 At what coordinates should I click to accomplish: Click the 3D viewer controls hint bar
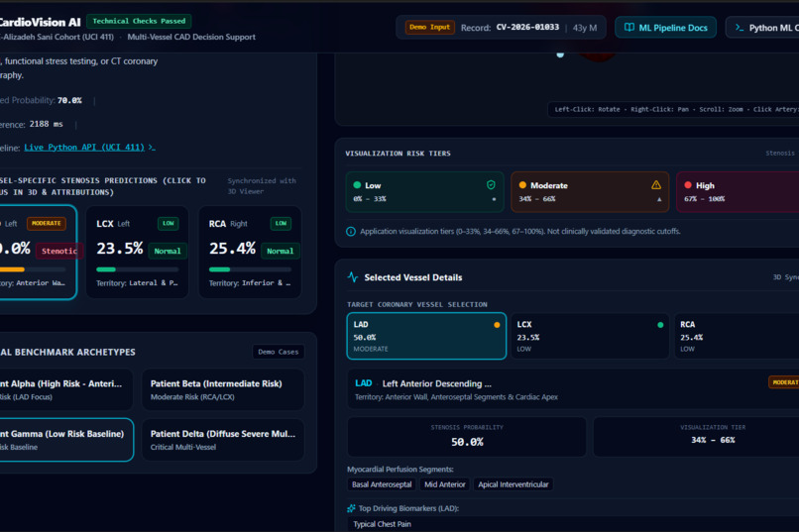point(673,109)
